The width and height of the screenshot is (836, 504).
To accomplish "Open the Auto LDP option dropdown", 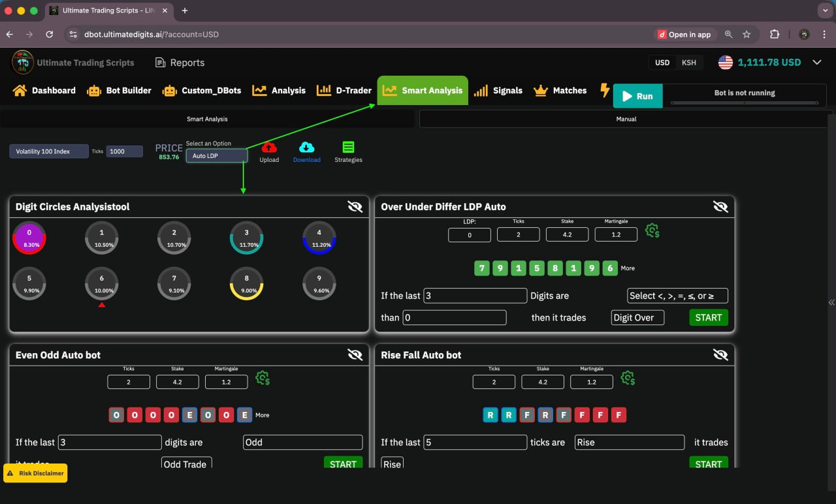I will pyautogui.click(x=216, y=156).
